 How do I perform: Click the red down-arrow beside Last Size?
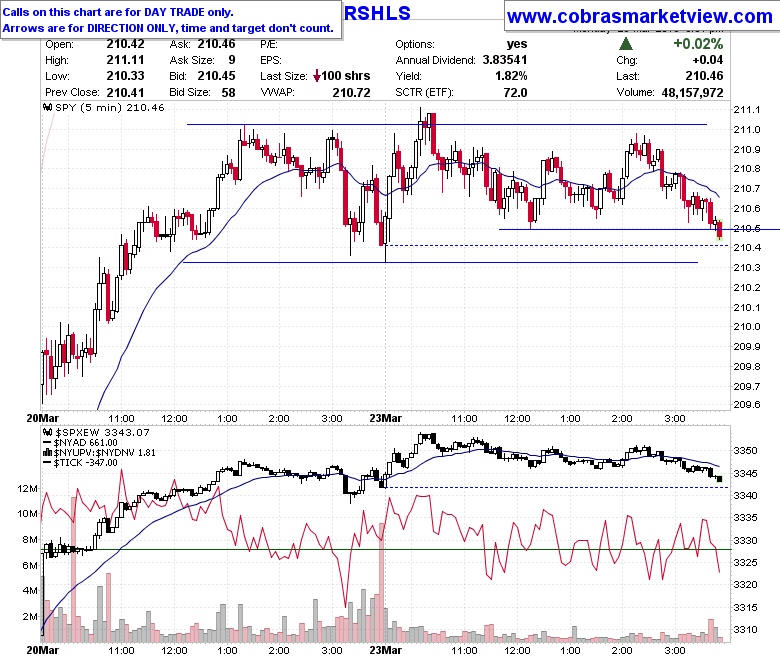pyautogui.click(x=317, y=77)
